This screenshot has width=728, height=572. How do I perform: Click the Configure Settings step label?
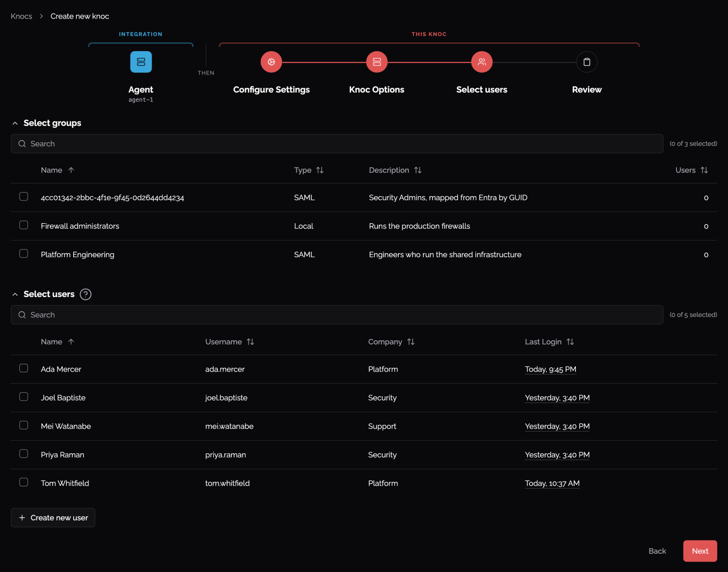point(271,90)
